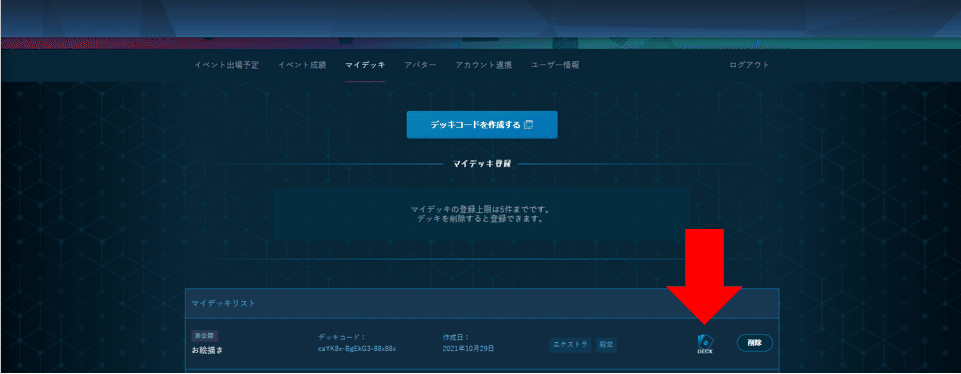Click the creation date 2021年10月29日
This screenshot has height=374, width=961.
point(468,349)
